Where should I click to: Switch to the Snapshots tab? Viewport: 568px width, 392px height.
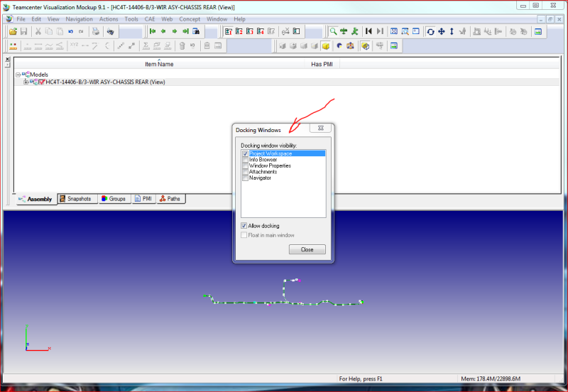point(76,199)
